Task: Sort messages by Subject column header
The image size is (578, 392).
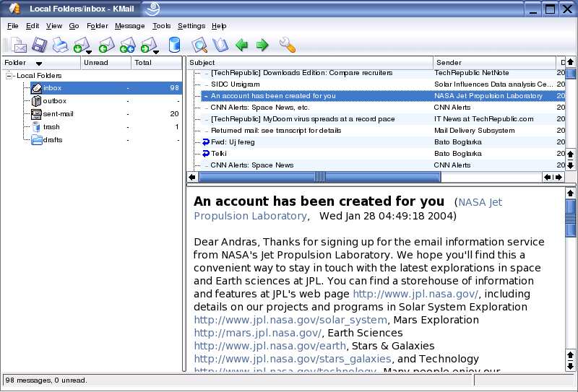Action: click(310, 63)
